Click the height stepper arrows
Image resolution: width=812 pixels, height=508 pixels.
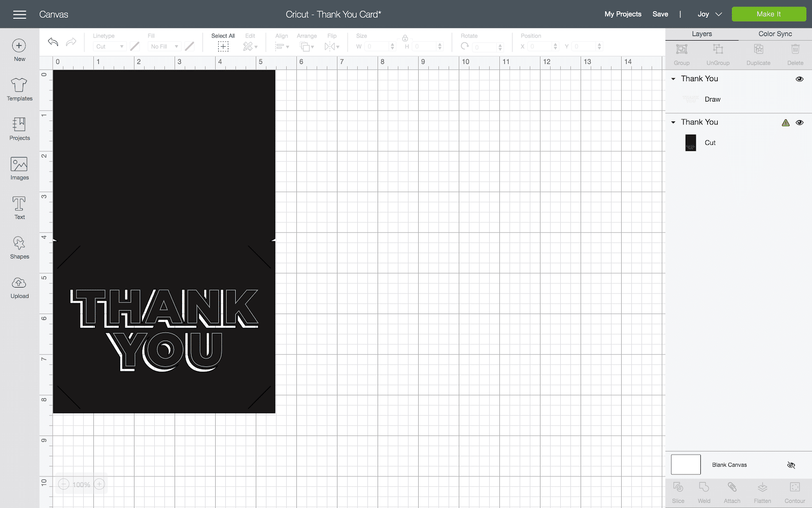coord(440,46)
